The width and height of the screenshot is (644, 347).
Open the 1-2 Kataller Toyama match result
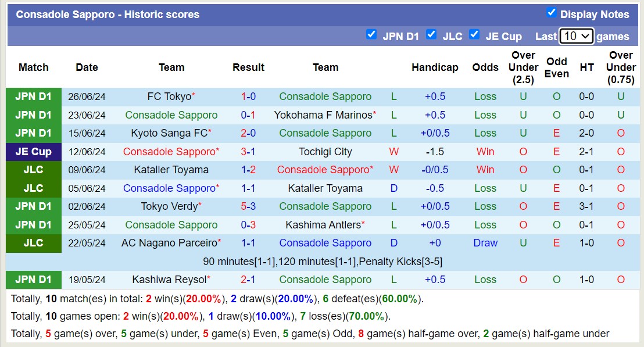click(x=248, y=170)
